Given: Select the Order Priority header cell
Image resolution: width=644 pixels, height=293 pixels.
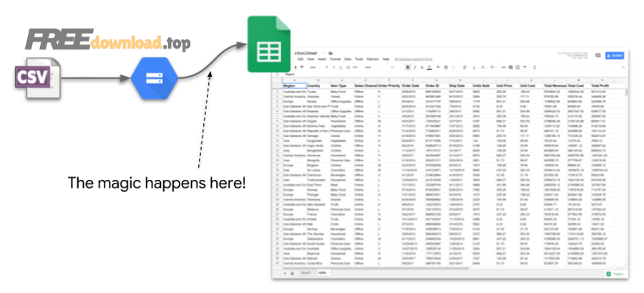Looking at the screenshot, I should point(389,85).
